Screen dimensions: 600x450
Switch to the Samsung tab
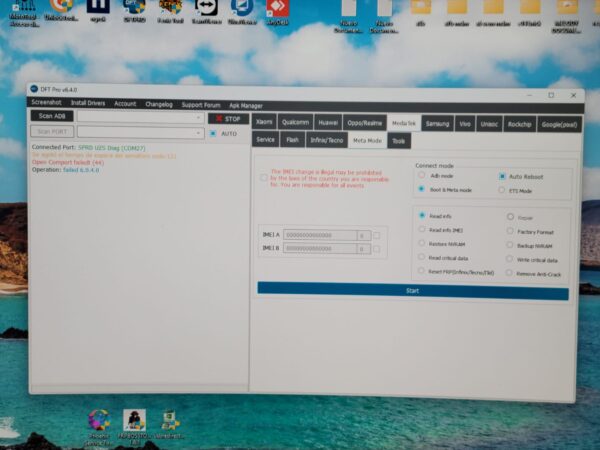coord(437,124)
